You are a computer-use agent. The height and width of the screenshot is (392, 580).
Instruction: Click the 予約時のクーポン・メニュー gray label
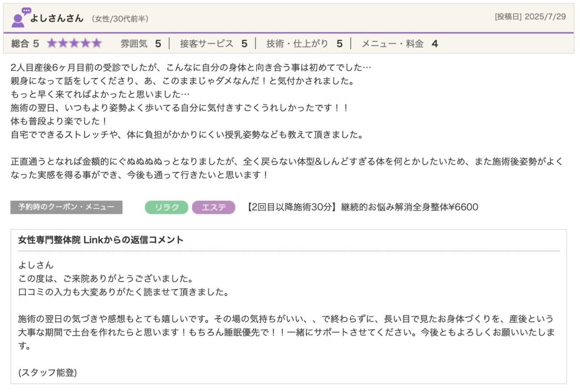pos(66,208)
